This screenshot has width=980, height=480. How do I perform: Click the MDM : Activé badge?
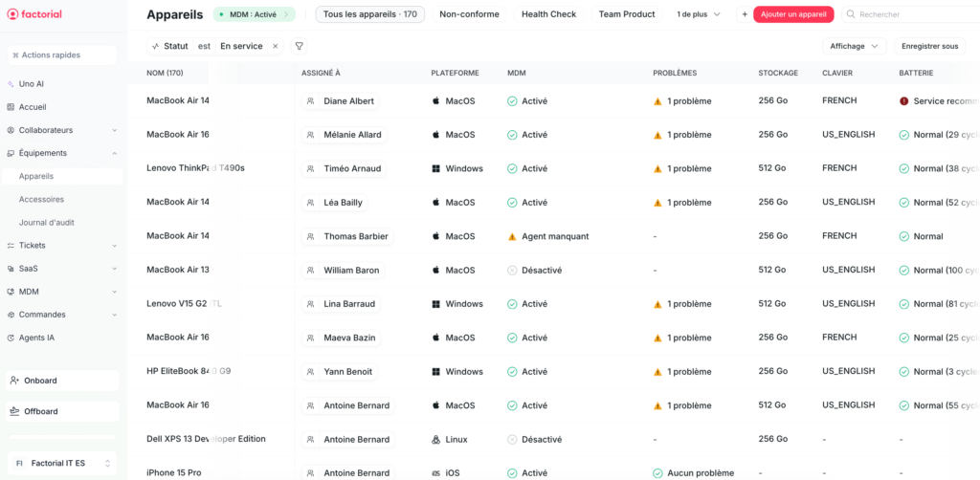pyautogui.click(x=254, y=14)
